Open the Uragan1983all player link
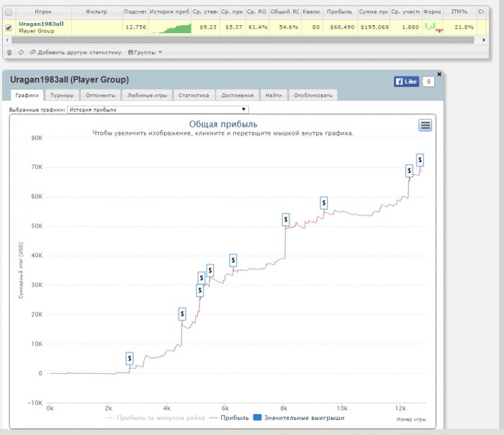This screenshot has width=504, height=435. (41, 24)
